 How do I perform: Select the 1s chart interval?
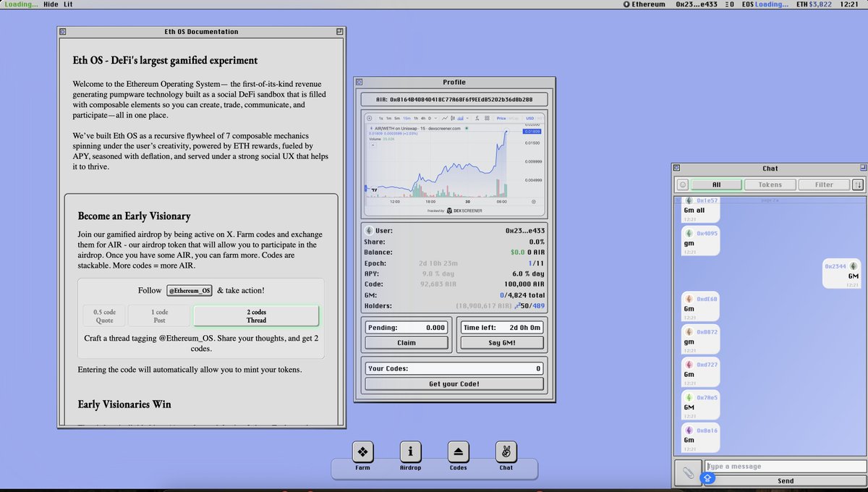coord(380,119)
